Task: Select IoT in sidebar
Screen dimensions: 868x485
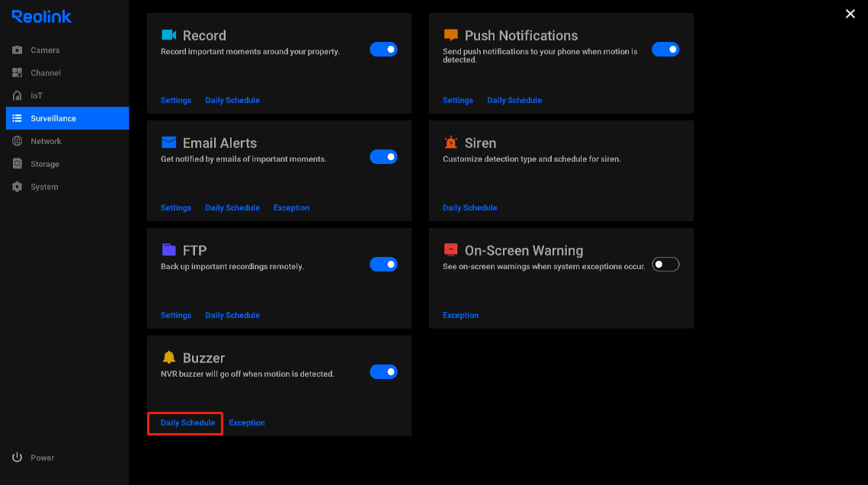Action: click(68, 95)
